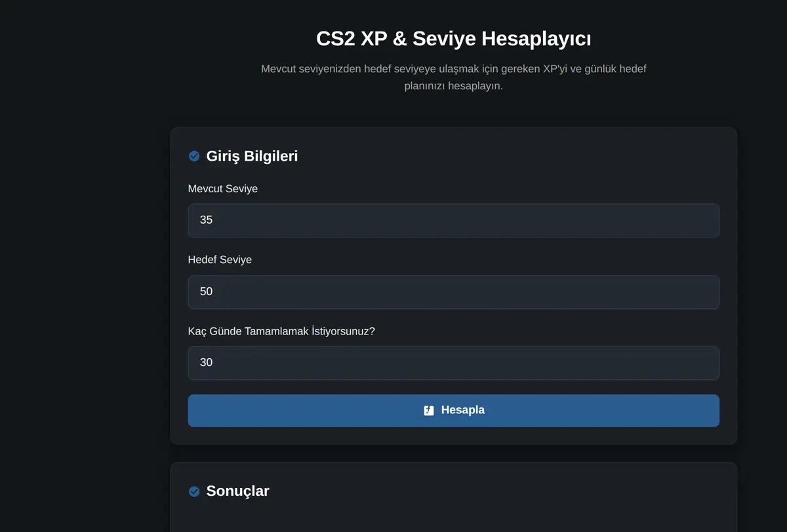Screen dimensions: 787x532
Task: Click the calculator icon inside Hesapla button
Action: (429, 411)
